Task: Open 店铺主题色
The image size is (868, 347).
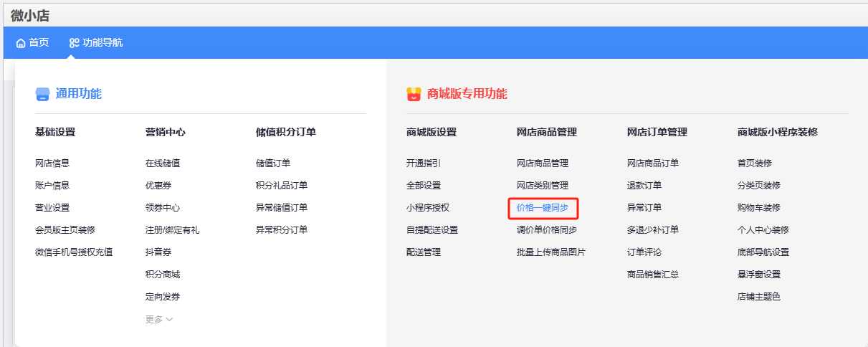Action: point(759,297)
